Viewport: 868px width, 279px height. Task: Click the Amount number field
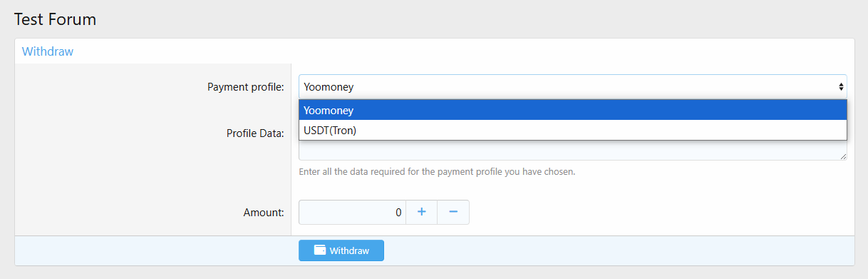(352, 212)
